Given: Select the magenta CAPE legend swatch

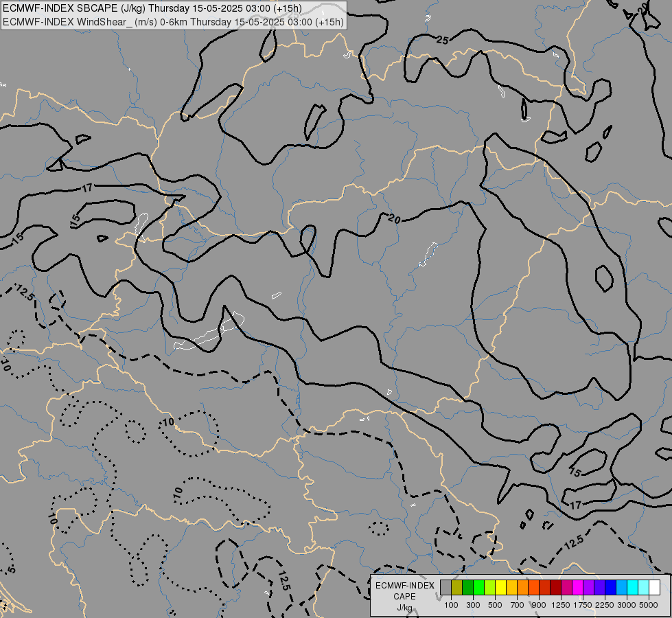Looking at the screenshot, I should pos(578,588).
